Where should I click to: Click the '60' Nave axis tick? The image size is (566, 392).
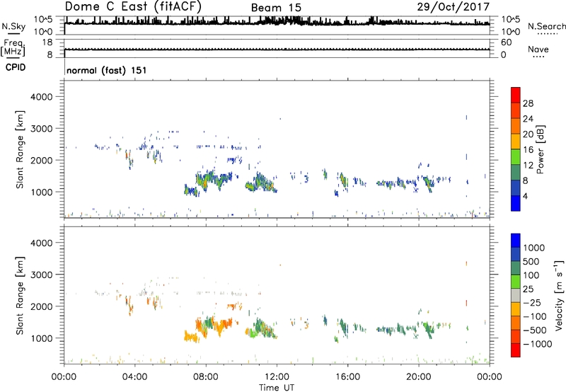point(507,42)
